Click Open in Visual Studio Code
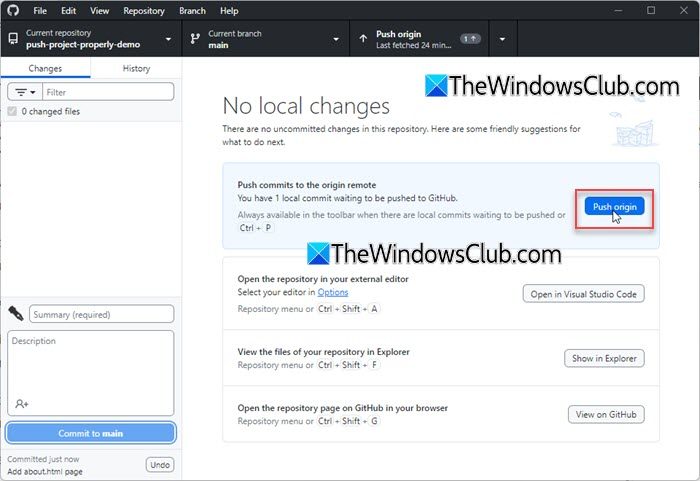The image size is (700, 481). pyautogui.click(x=583, y=294)
